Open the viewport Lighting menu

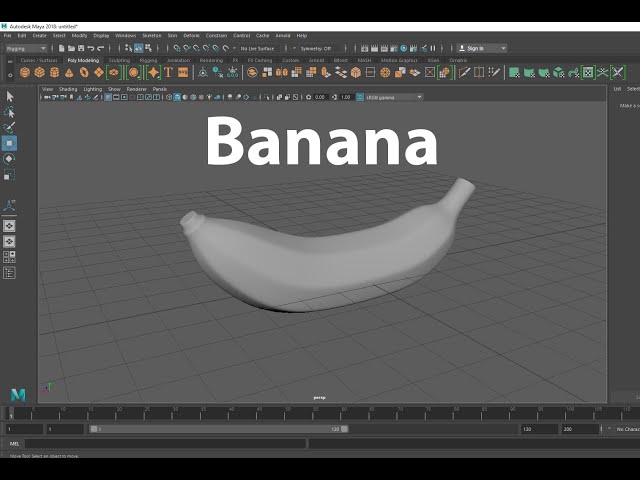pyautogui.click(x=93, y=89)
